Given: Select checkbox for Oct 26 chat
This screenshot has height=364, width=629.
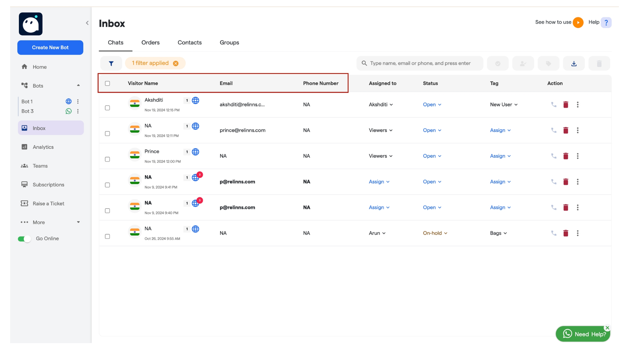Looking at the screenshot, I should 108,236.
